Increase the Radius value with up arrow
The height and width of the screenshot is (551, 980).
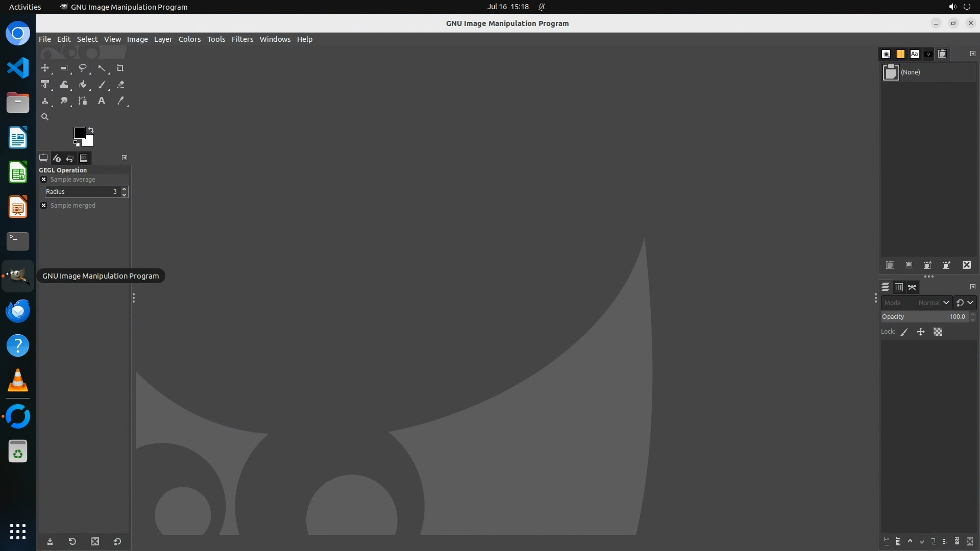[x=124, y=189]
